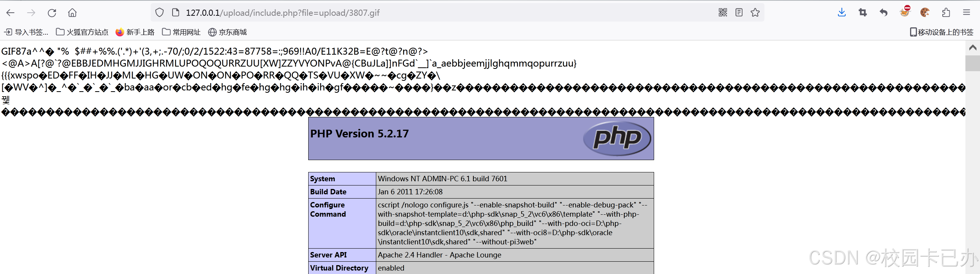The width and height of the screenshot is (980, 274).
Task: Click the Windows NT ADMIN-PC 6.1 build value
Action: [x=442, y=179]
